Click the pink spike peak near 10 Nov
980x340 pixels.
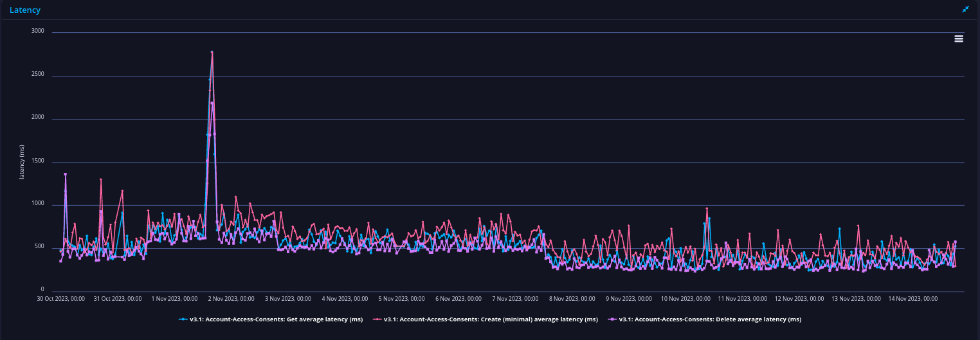pos(707,208)
